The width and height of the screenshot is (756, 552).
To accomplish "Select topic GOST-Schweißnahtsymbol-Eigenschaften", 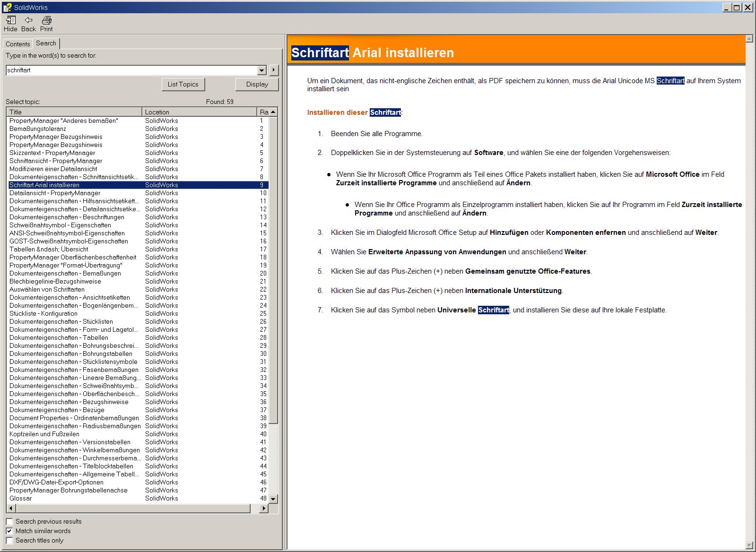I will coord(138,241).
